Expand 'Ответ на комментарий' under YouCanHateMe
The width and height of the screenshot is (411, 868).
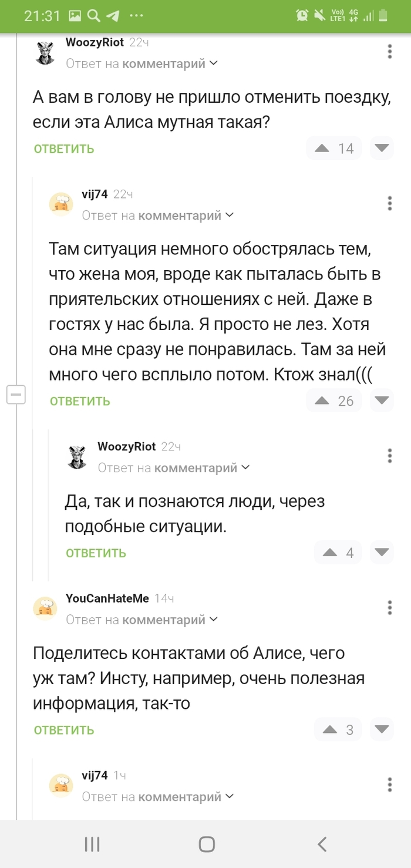pyautogui.click(x=142, y=620)
